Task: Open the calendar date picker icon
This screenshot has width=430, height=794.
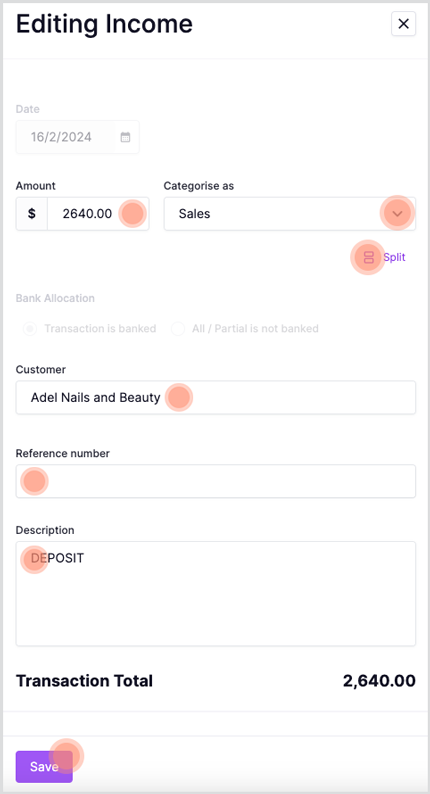Action: 125,137
